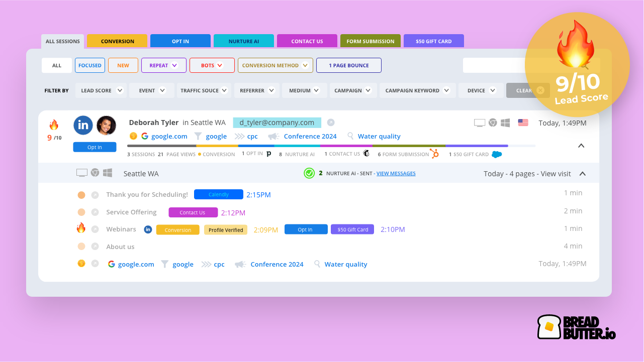This screenshot has height=362, width=644.
Task: Click the flame icon on the Webinars row
Action: [x=81, y=228]
